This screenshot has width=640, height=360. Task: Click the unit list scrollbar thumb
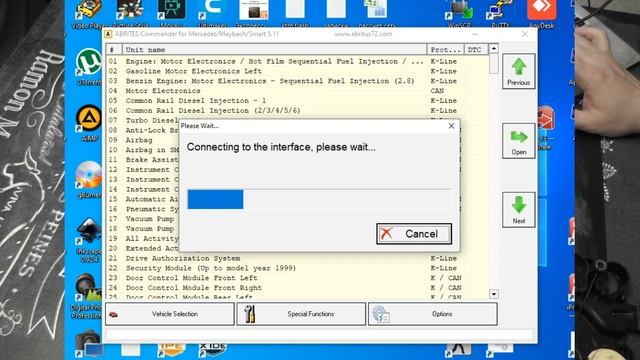[493, 64]
